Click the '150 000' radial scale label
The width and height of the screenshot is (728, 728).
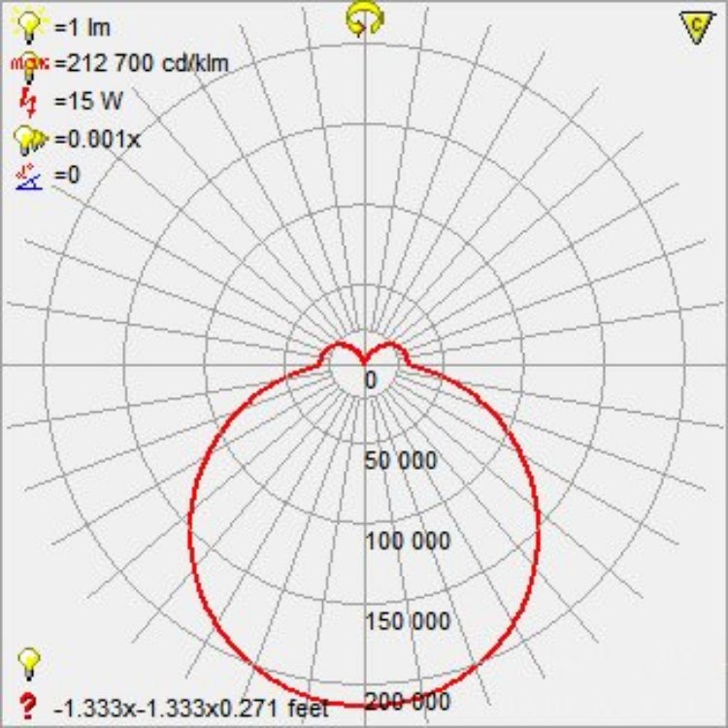coord(408,621)
